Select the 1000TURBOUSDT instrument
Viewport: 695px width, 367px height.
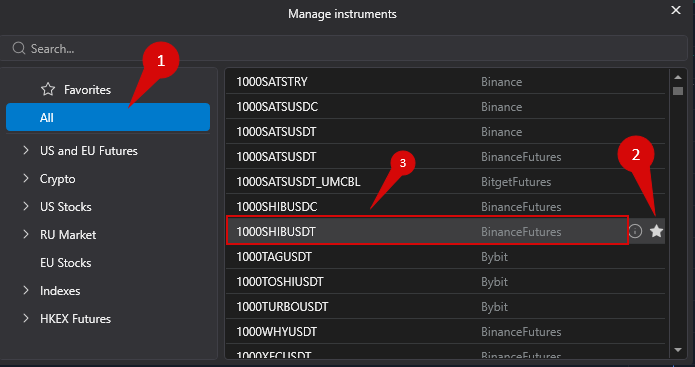point(445,307)
